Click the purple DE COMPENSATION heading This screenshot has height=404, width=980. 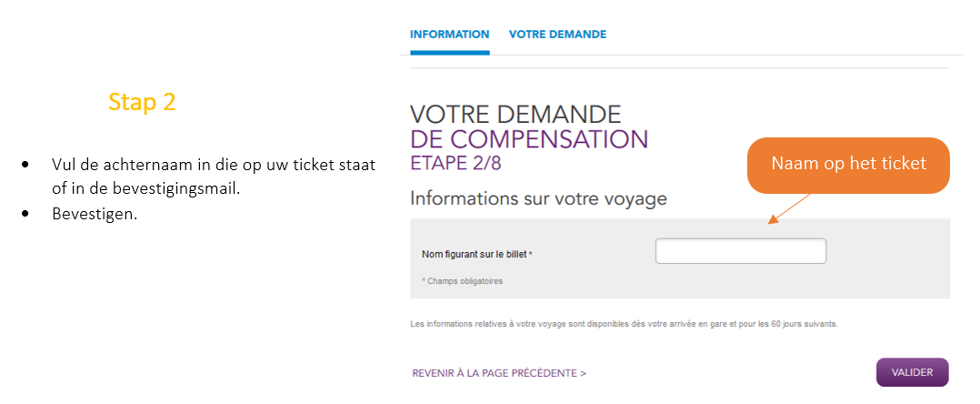coord(529,139)
